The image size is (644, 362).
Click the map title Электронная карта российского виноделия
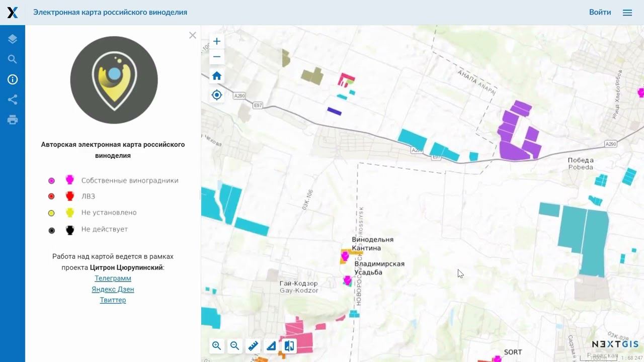[110, 13]
